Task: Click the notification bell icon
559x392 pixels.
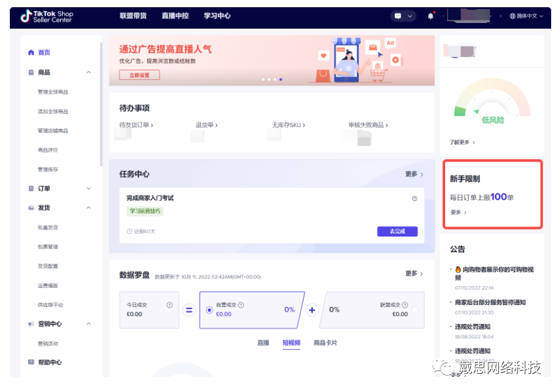Action: [430, 16]
